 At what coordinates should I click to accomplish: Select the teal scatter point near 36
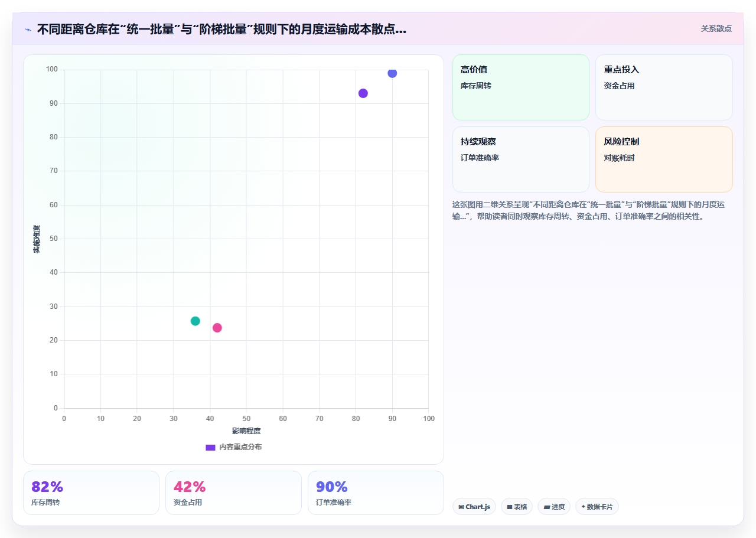point(195,321)
